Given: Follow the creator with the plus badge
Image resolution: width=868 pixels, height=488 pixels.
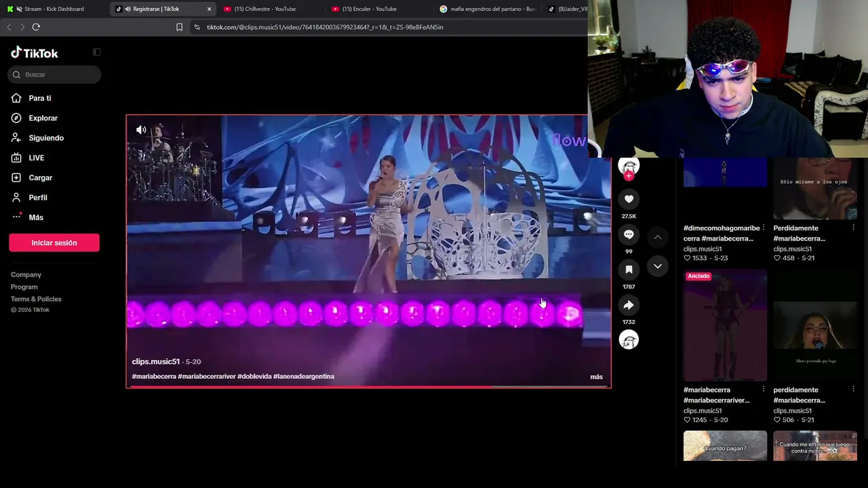Looking at the screenshot, I should pyautogui.click(x=629, y=176).
